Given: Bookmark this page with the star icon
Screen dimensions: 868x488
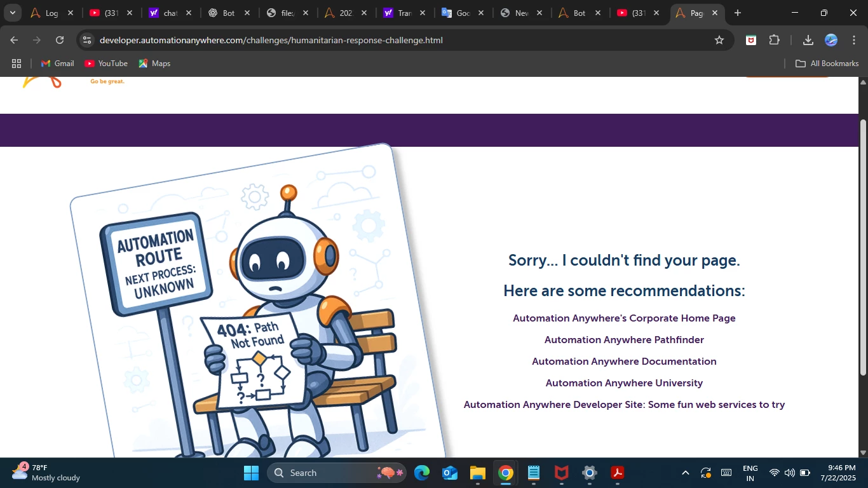Looking at the screenshot, I should point(719,40).
